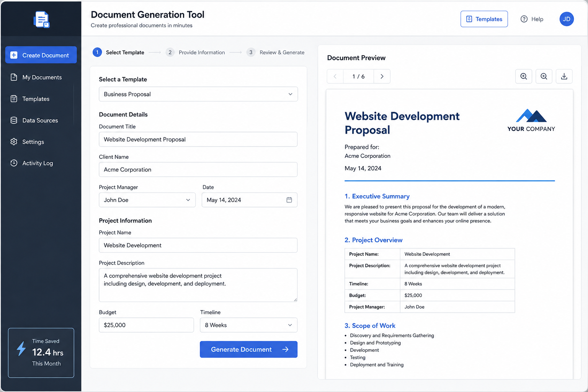
Task: Click the Help link
Action: tap(532, 19)
